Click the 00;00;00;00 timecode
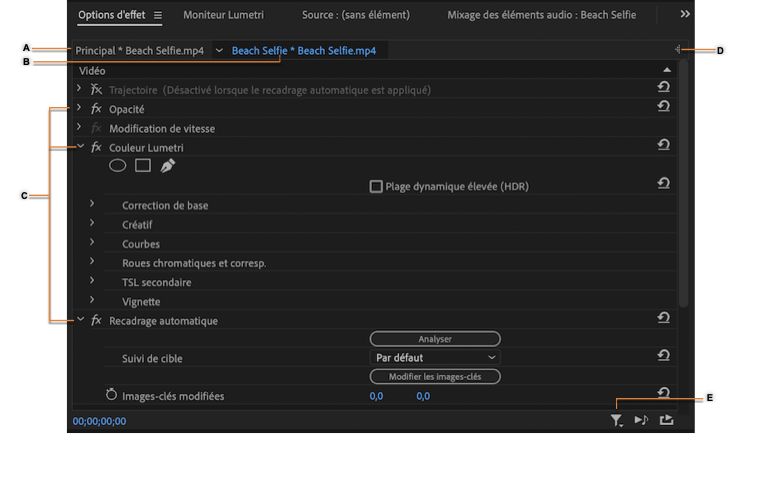760x499 pixels. tap(99, 421)
